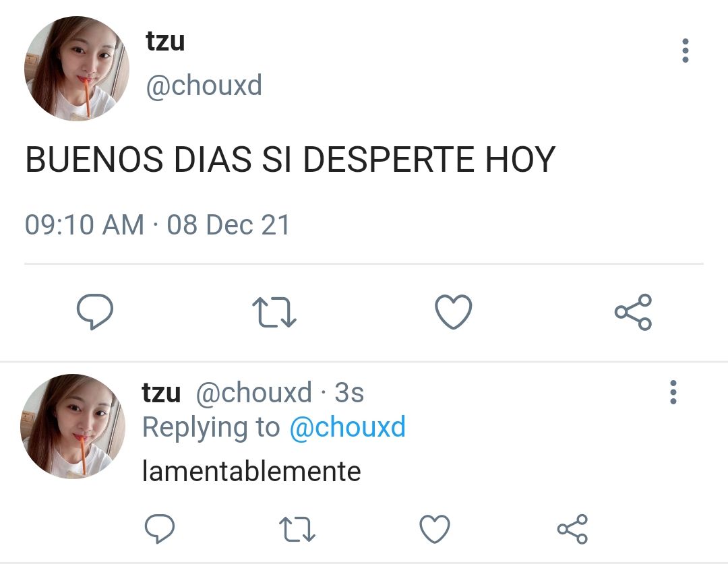Tap the BUENOS DIAS SI DESPERTE HOY text
728x564 pixels.
pyautogui.click(x=290, y=159)
